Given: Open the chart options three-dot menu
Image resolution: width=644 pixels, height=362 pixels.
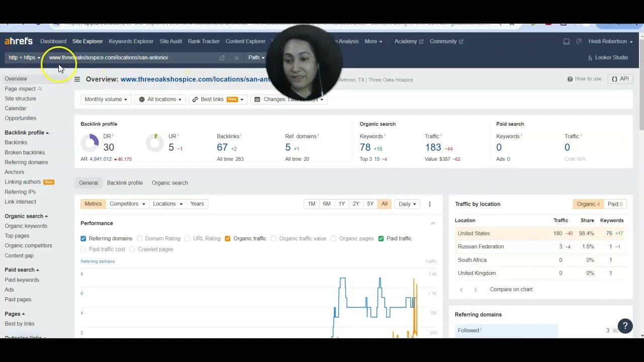Looking at the screenshot, I should pos(430,204).
